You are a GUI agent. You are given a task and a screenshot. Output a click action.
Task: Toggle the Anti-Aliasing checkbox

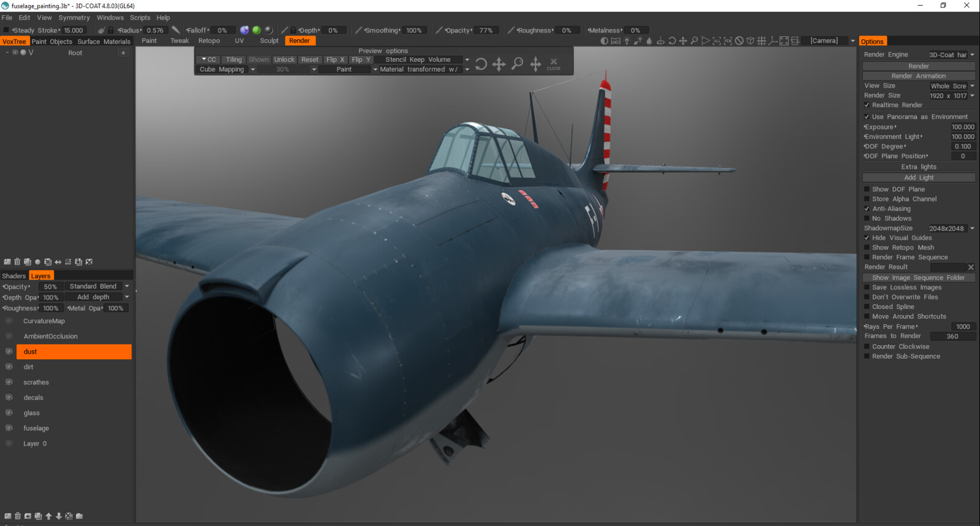[x=867, y=209]
